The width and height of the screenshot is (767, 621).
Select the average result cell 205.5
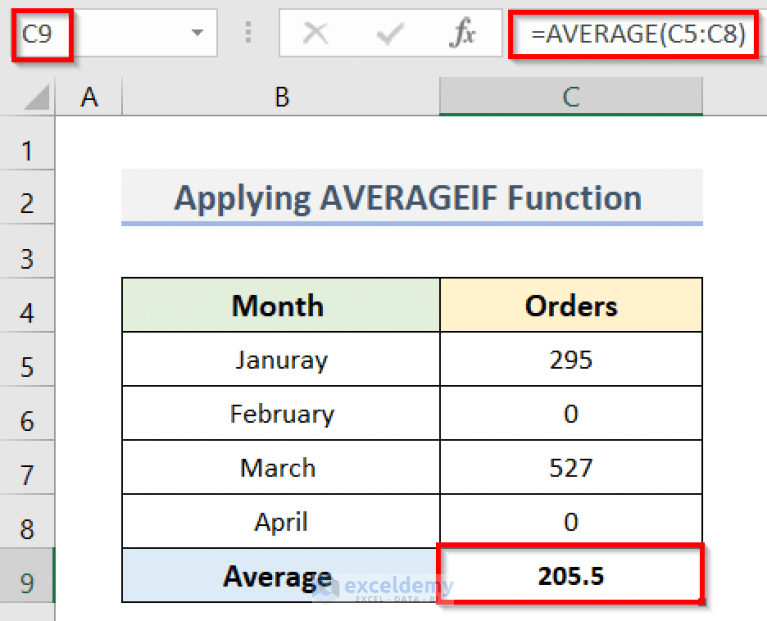[x=571, y=574]
